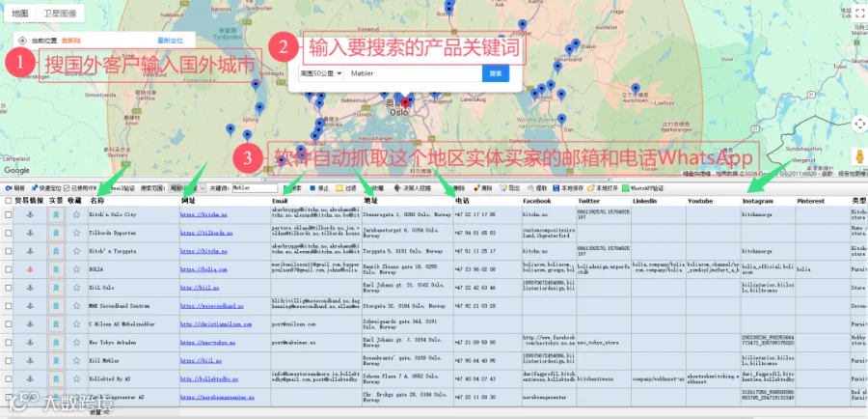Favorite star for Kitch'n Torggata row
The image size is (868, 419).
coord(76,251)
